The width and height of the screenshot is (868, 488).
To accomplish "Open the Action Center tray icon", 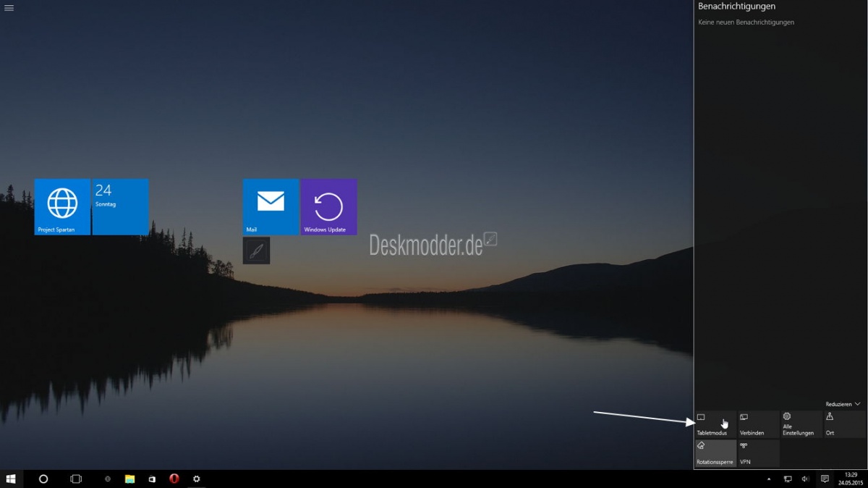I will [825, 479].
